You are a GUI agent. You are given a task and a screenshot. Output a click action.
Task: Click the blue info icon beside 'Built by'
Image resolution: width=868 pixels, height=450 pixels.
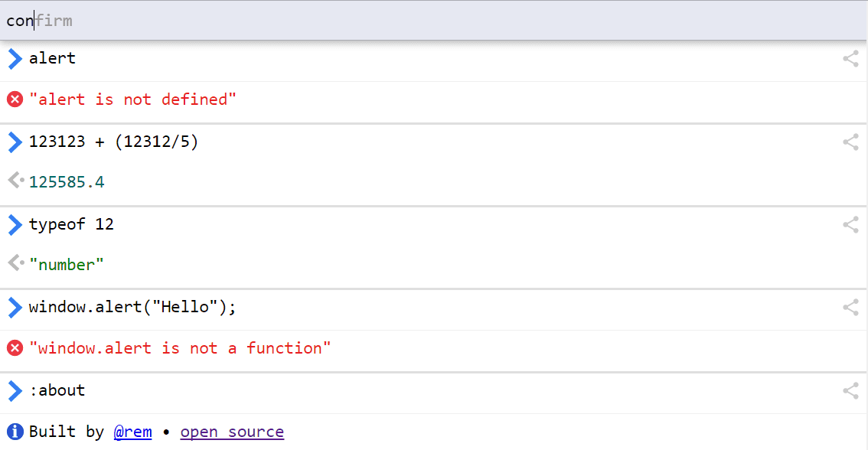coord(15,432)
